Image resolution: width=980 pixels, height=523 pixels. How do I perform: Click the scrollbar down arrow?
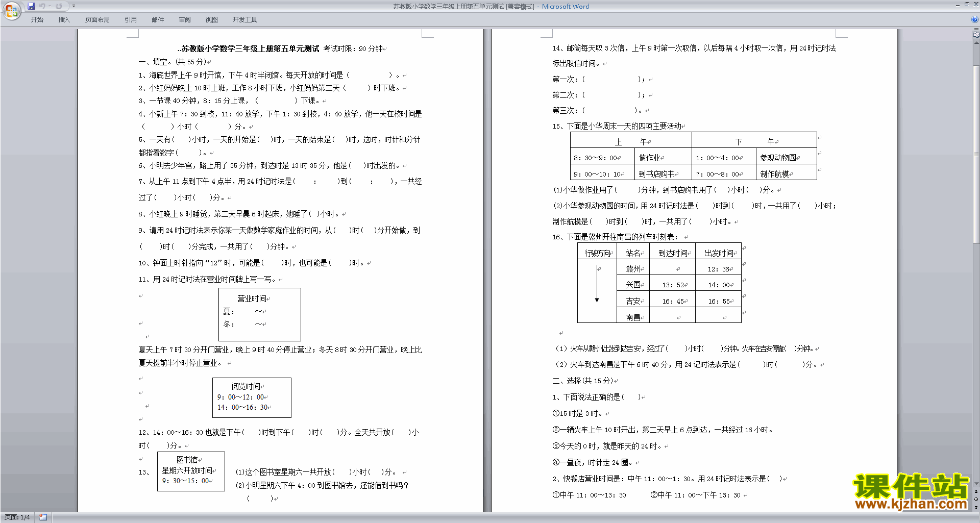coord(976,484)
